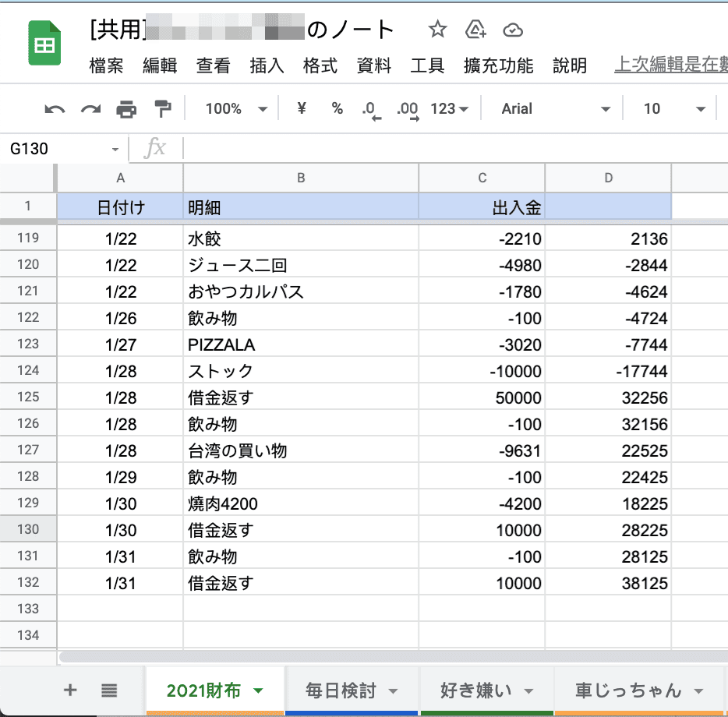The width and height of the screenshot is (728, 717).
Task: Select the 日付け header cell
Action: [120, 207]
